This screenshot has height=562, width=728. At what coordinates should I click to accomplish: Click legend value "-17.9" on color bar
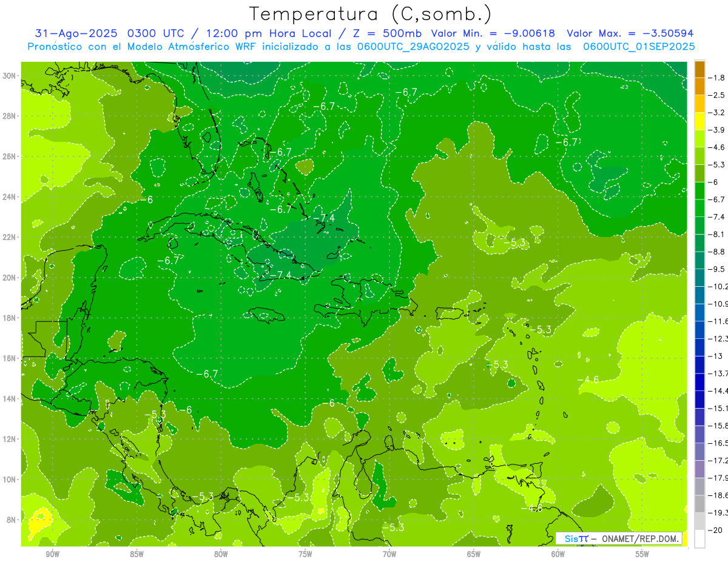[718, 478]
